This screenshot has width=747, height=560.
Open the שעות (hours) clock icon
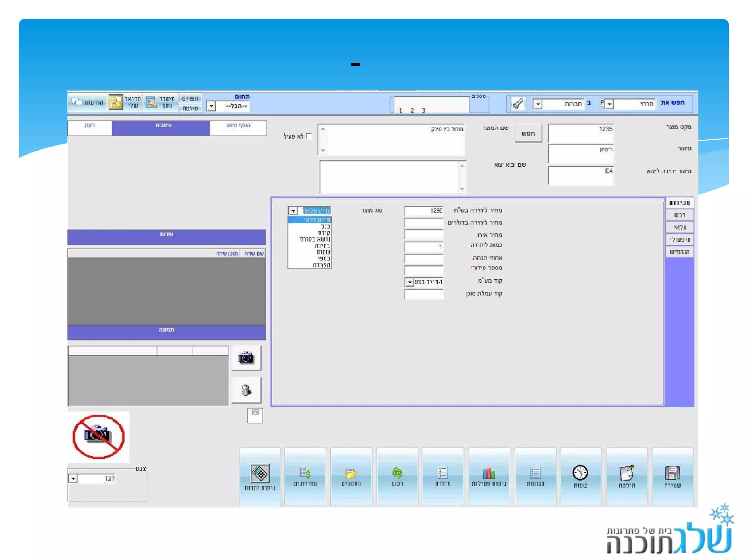[580, 473]
